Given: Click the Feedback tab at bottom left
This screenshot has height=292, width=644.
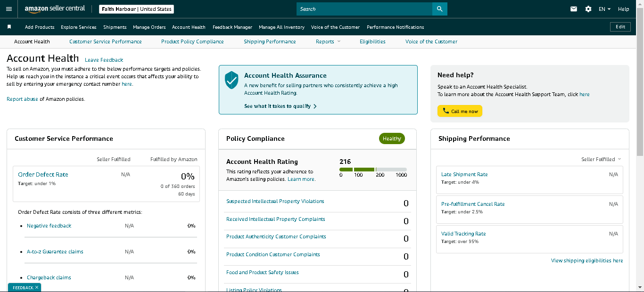Looking at the screenshot, I should click(23, 287).
